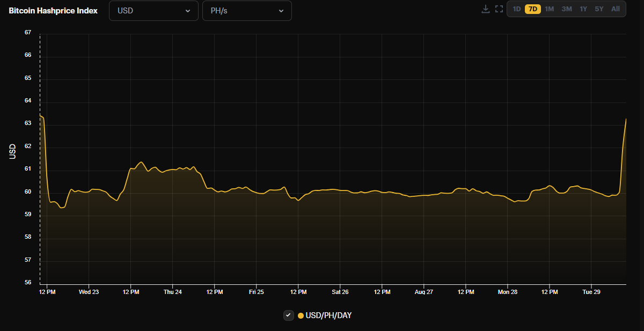Select the 7D time range
This screenshot has width=644, height=331.
click(532, 9)
